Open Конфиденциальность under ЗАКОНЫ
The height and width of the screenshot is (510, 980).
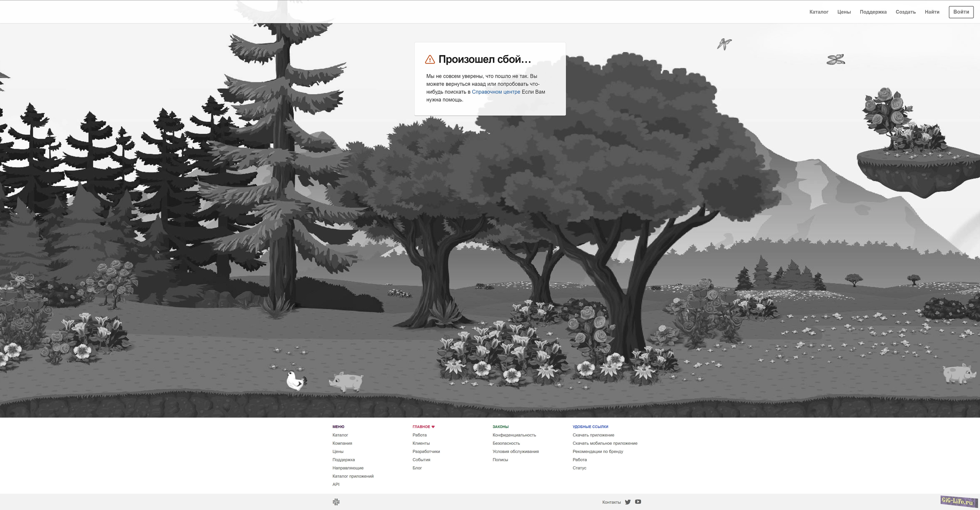point(514,435)
